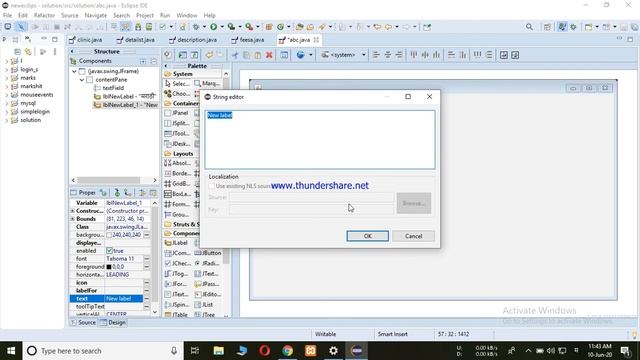Select JButton component in Palette

208,253
